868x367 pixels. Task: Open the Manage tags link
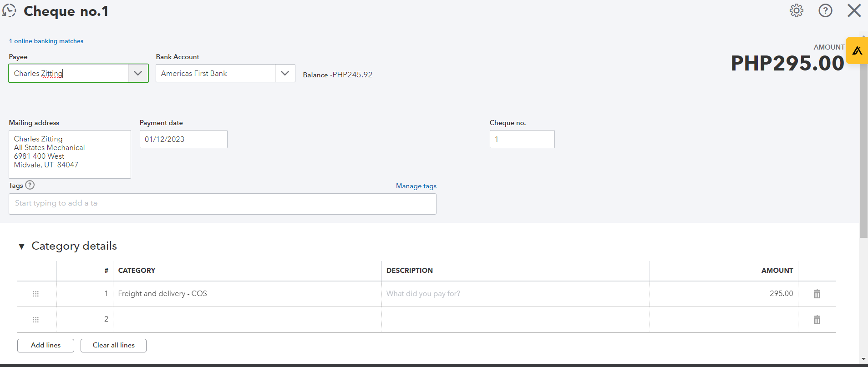point(416,186)
